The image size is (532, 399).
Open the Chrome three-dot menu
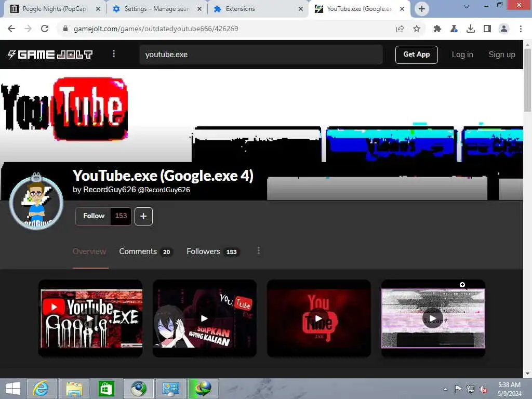pyautogui.click(x=521, y=29)
